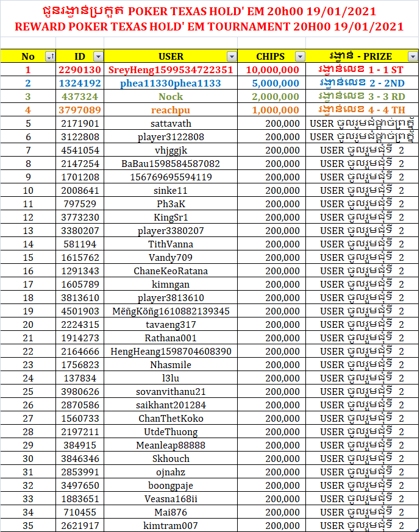The height and width of the screenshot is (532, 420).
Task: Select the 1,000,000 chips cell
Action: point(272,110)
